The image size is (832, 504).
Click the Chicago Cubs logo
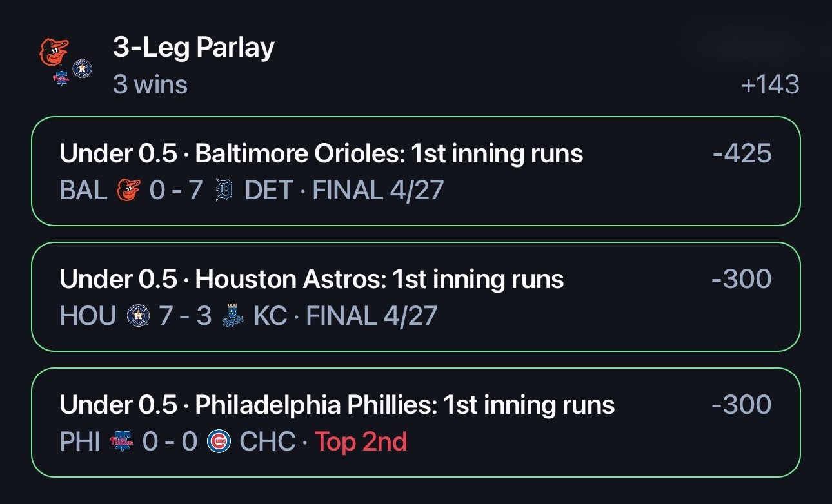pos(219,442)
